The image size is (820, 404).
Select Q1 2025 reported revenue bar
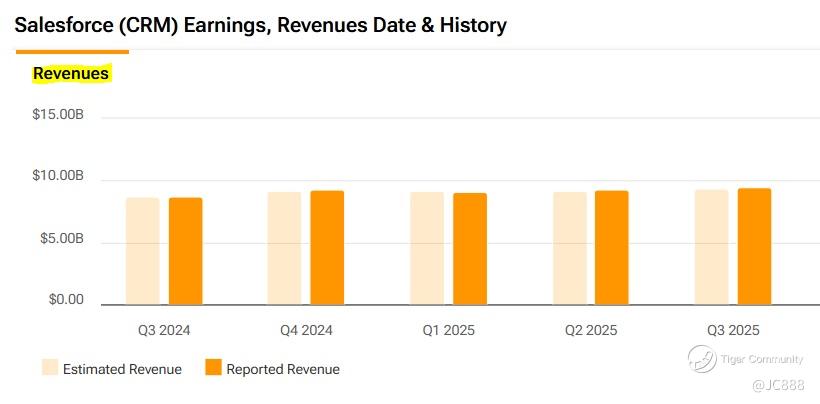470,249
